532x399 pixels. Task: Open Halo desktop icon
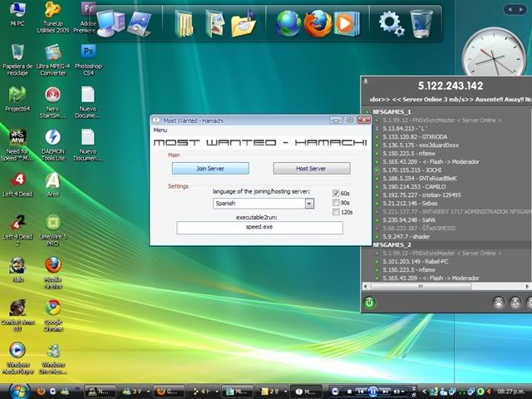coord(17,269)
